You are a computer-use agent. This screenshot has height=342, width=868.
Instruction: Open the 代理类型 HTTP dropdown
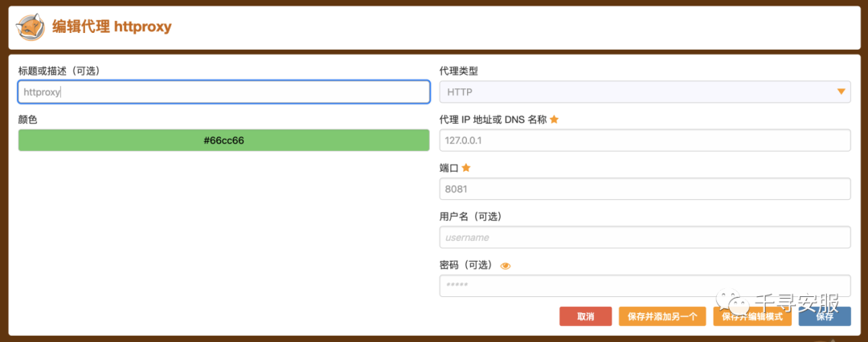coord(645,92)
